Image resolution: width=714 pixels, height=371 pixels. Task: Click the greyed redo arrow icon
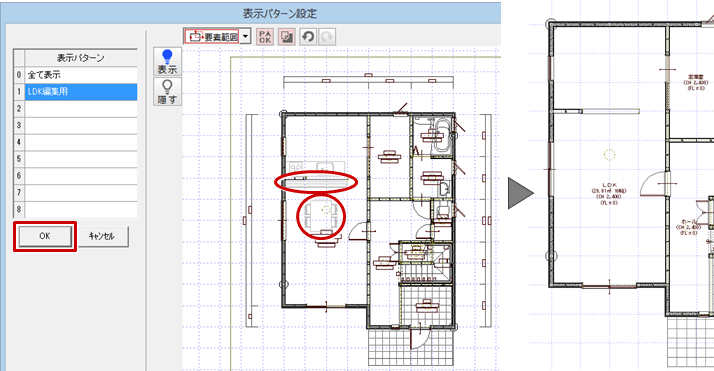[x=326, y=37]
